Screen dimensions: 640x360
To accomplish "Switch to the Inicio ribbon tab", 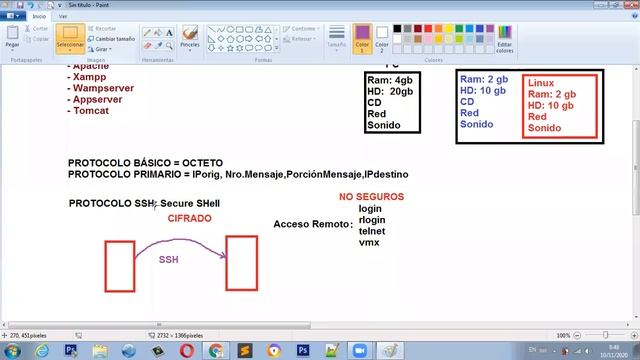I will tap(39, 16).
